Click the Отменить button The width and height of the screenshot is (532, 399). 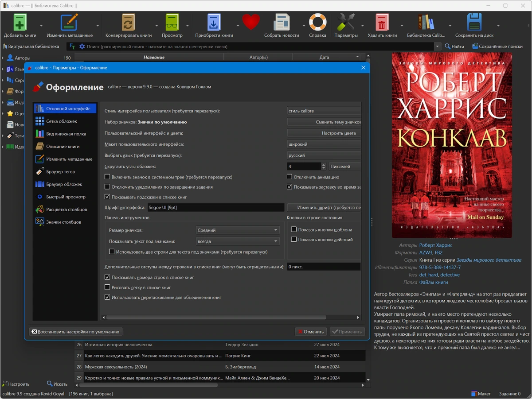[x=311, y=331]
